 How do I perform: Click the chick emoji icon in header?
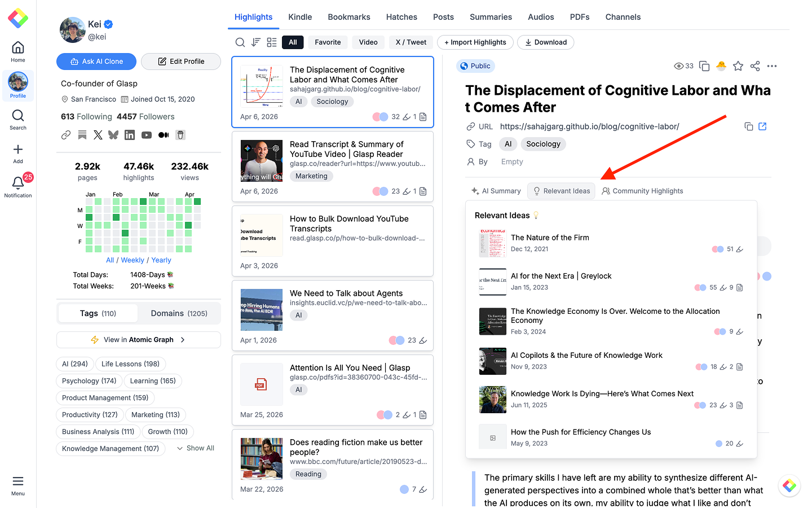click(x=721, y=66)
